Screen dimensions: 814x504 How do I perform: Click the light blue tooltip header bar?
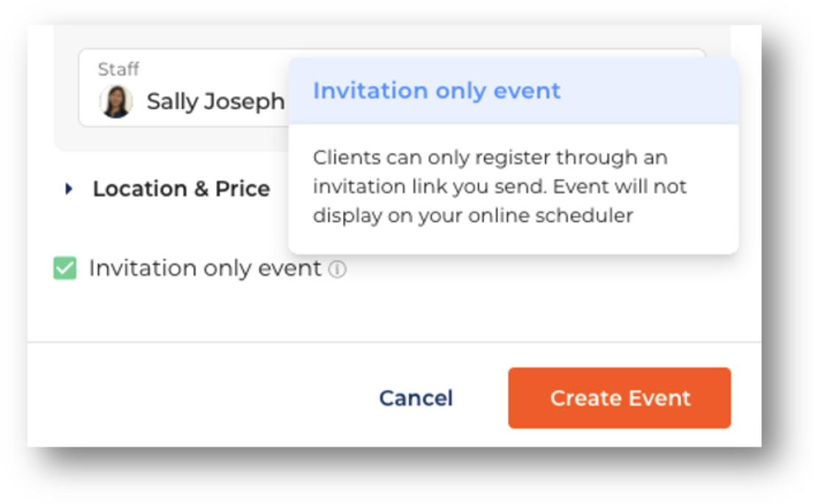(x=514, y=91)
